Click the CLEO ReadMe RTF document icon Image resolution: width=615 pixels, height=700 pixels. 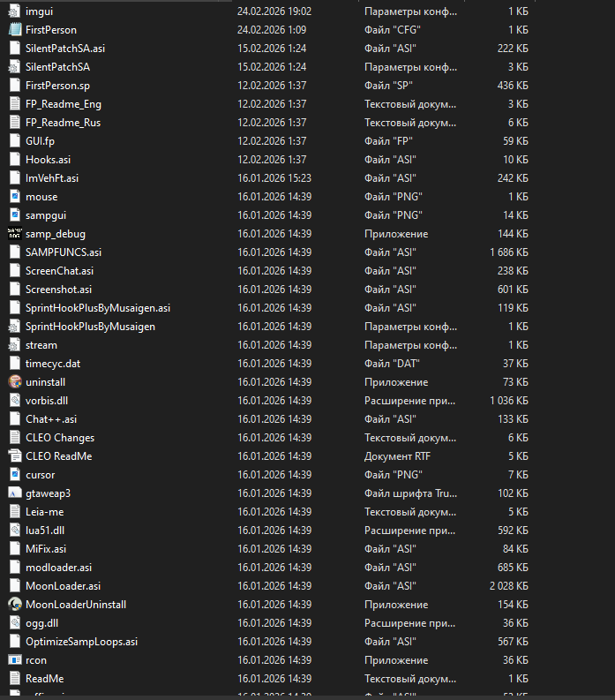[x=14, y=456]
